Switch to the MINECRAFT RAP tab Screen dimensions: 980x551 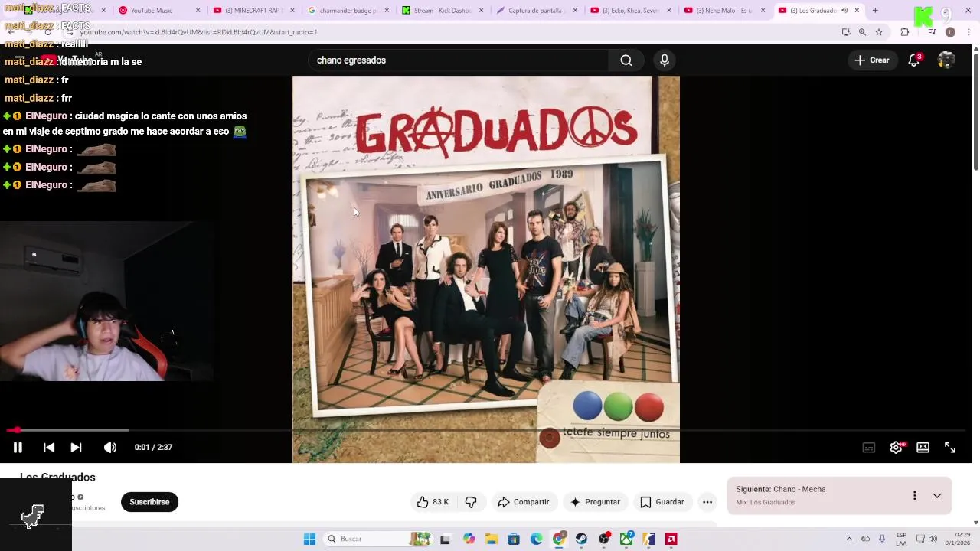click(x=254, y=11)
